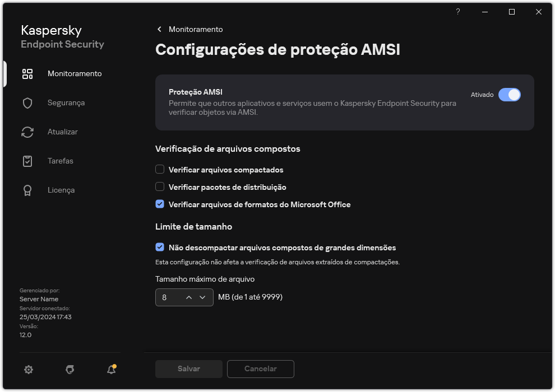Go back to Monitoramento via the arrow
555x392 pixels.
(x=159, y=29)
